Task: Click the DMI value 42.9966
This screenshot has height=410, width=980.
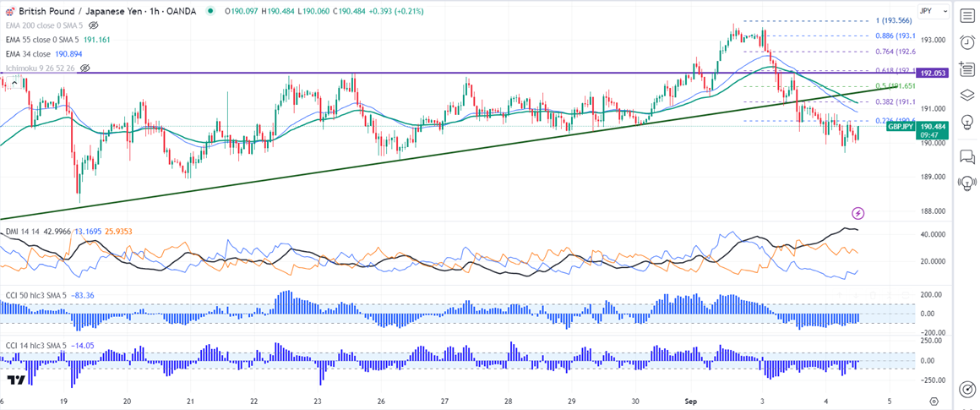Action: (57, 232)
